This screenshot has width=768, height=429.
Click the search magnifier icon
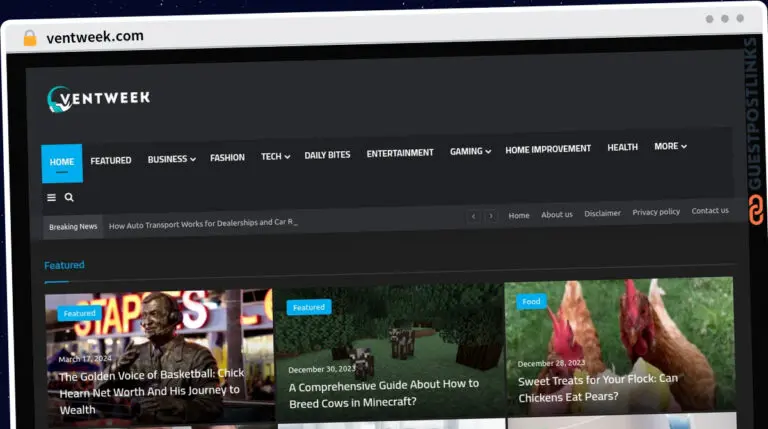(x=69, y=198)
